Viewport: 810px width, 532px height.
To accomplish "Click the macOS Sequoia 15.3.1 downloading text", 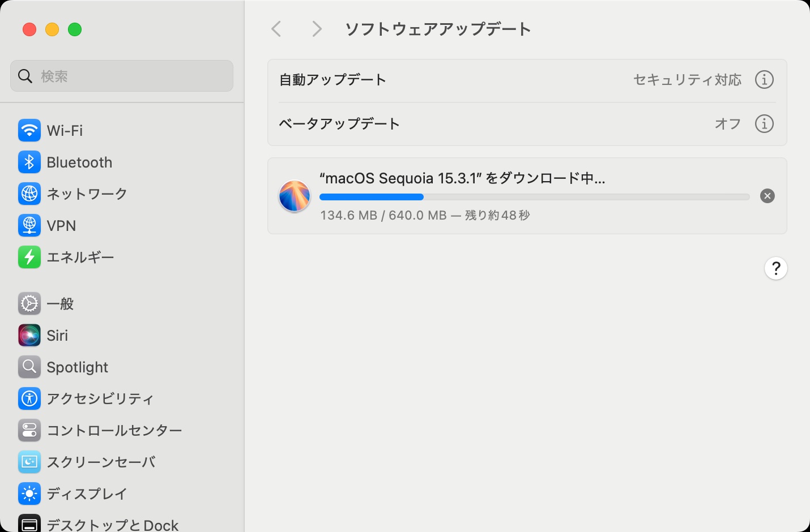I will click(462, 178).
